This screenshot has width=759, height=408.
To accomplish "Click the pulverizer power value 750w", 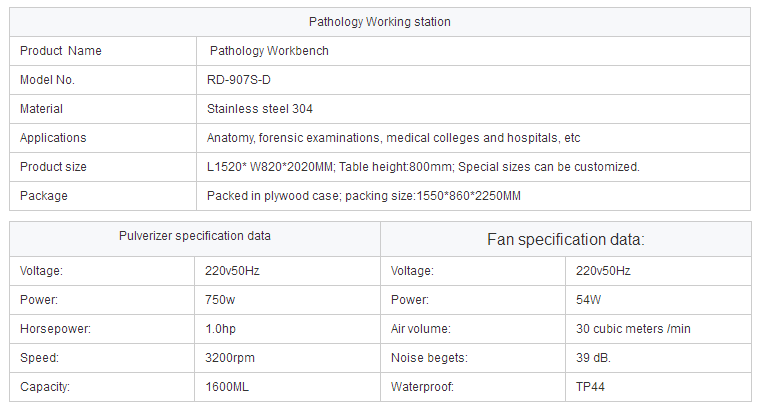I will click(220, 300).
